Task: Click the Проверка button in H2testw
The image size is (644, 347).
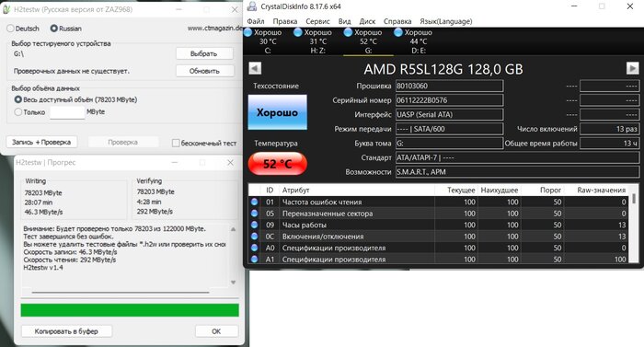Action: tap(122, 142)
